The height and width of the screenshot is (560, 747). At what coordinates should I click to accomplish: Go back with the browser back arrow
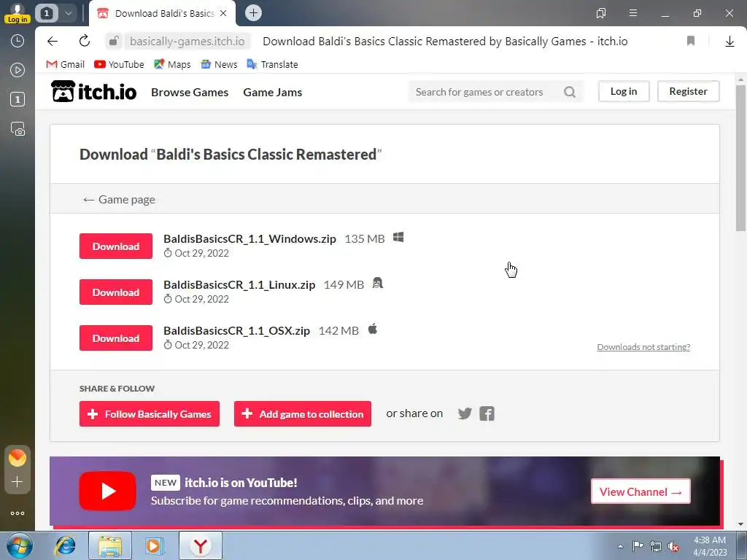coord(53,42)
